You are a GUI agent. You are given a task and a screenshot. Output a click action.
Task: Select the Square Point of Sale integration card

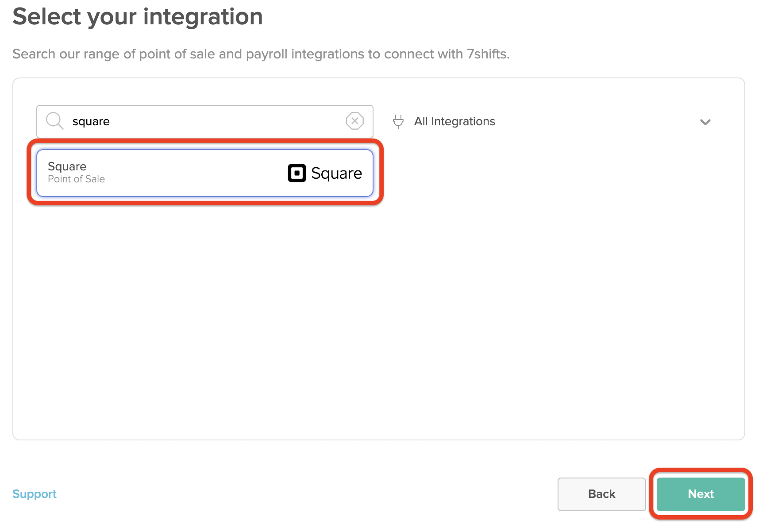(205, 173)
